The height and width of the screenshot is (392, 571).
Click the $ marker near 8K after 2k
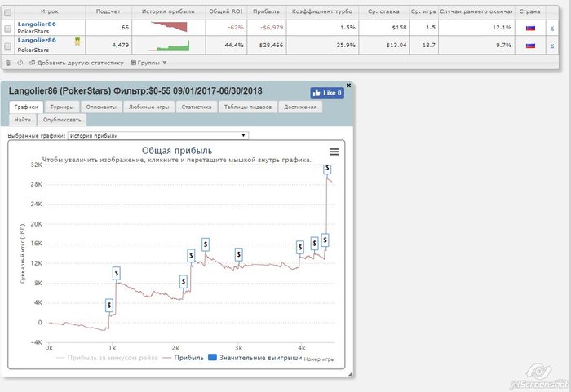pyautogui.click(x=184, y=281)
